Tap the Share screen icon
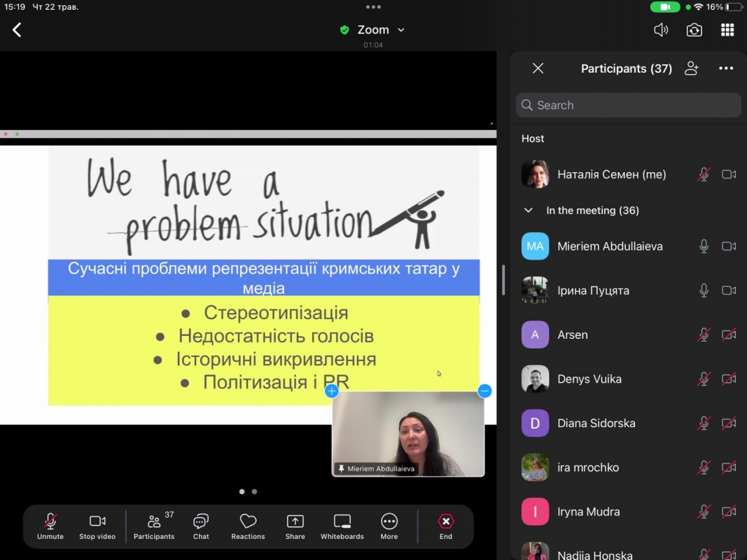Viewport: 747px width, 560px height. coord(295,526)
